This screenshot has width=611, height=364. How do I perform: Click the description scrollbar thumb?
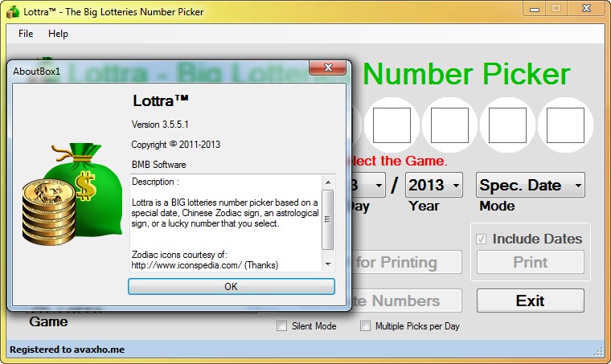pos(327,219)
